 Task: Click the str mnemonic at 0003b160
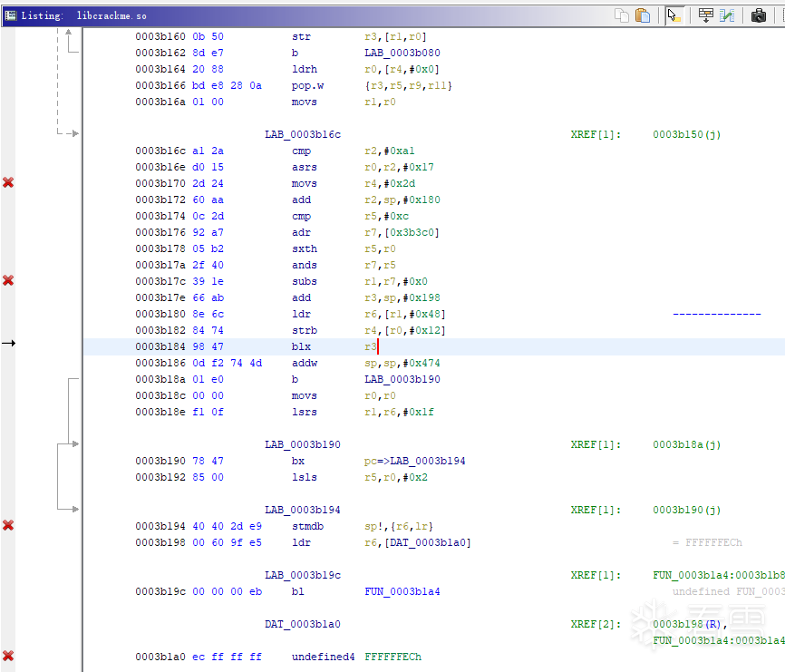301,36
